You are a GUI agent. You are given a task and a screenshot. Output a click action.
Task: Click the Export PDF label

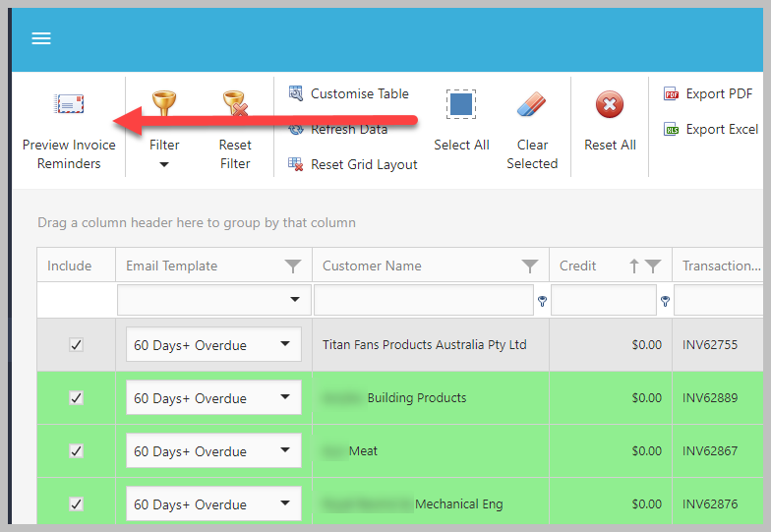coord(719,93)
